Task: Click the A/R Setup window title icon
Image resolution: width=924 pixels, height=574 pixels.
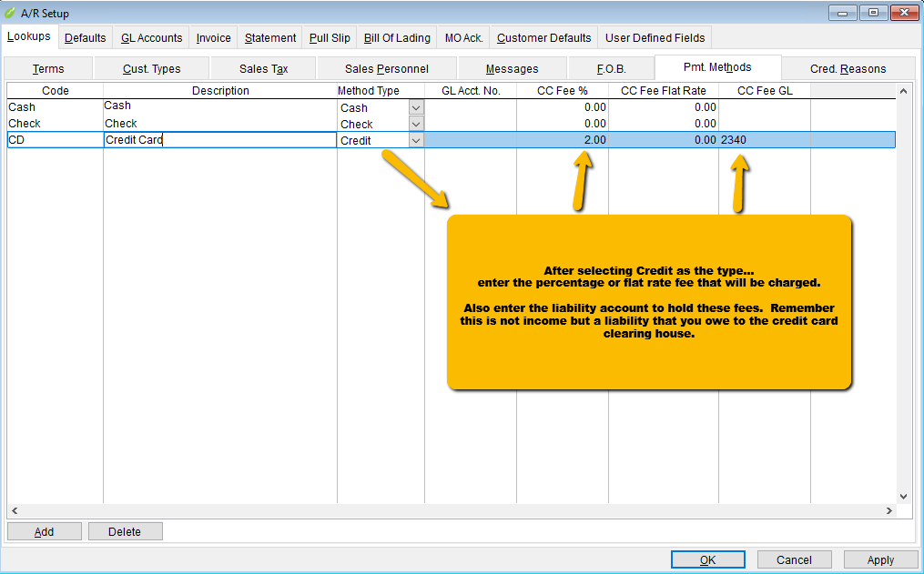Action: point(9,13)
